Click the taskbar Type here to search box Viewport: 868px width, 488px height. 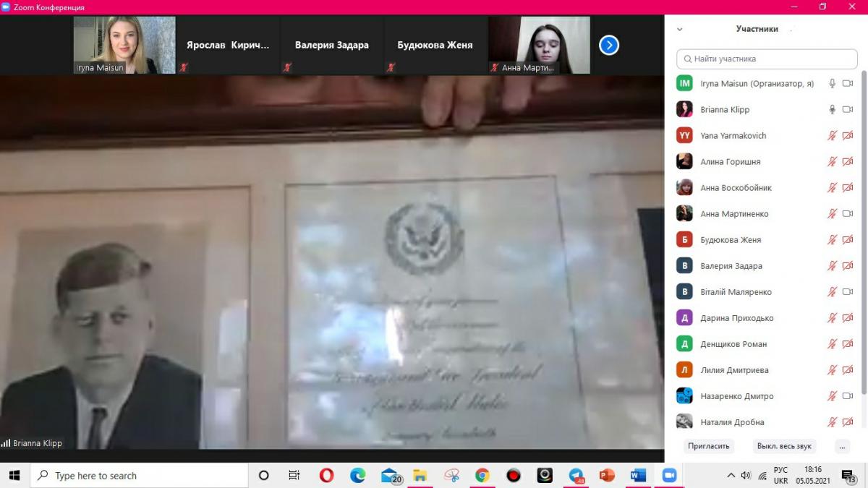pyautogui.click(x=139, y=475)
